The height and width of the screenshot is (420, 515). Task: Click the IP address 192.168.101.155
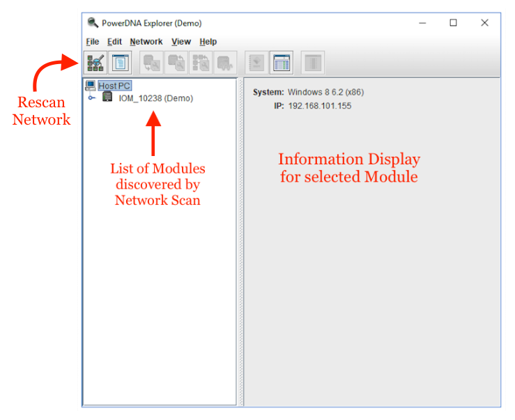[320, 106]
